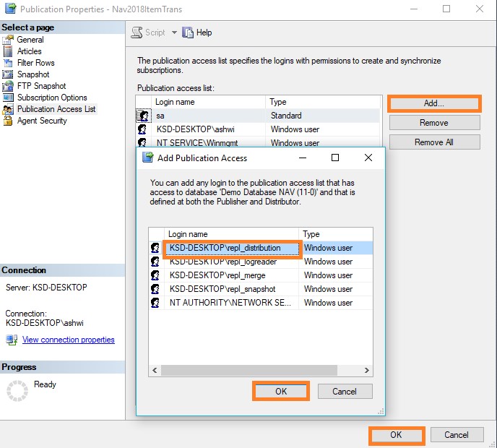Open View connection properties link
Viewport: 497px width, 448px height.
(x=68, y=340)
